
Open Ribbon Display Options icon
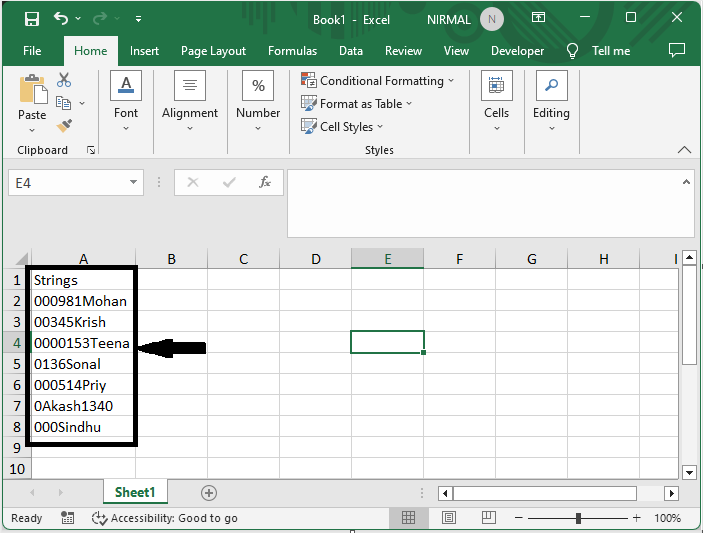point(538,17)
